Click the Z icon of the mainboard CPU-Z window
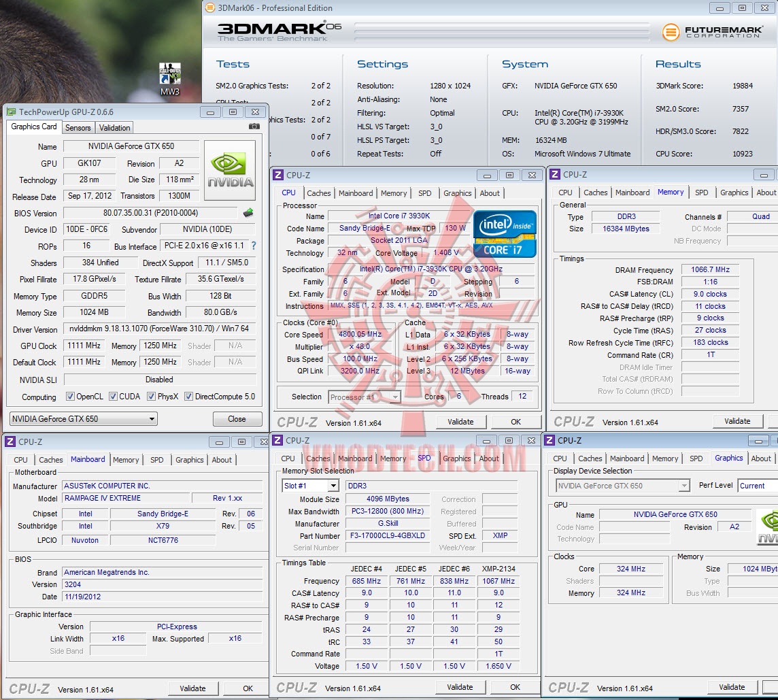 click(10, 441)
